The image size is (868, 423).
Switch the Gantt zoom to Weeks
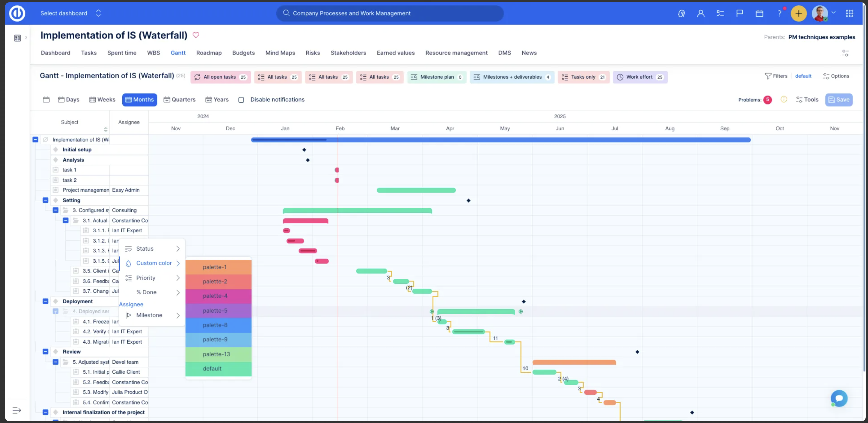pyautogui.click(x=102, y=99)
